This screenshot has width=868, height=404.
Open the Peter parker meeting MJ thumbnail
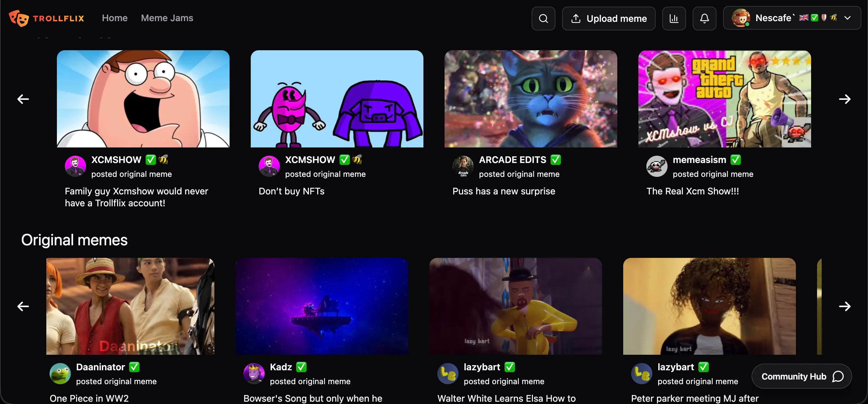pos(709,306)
